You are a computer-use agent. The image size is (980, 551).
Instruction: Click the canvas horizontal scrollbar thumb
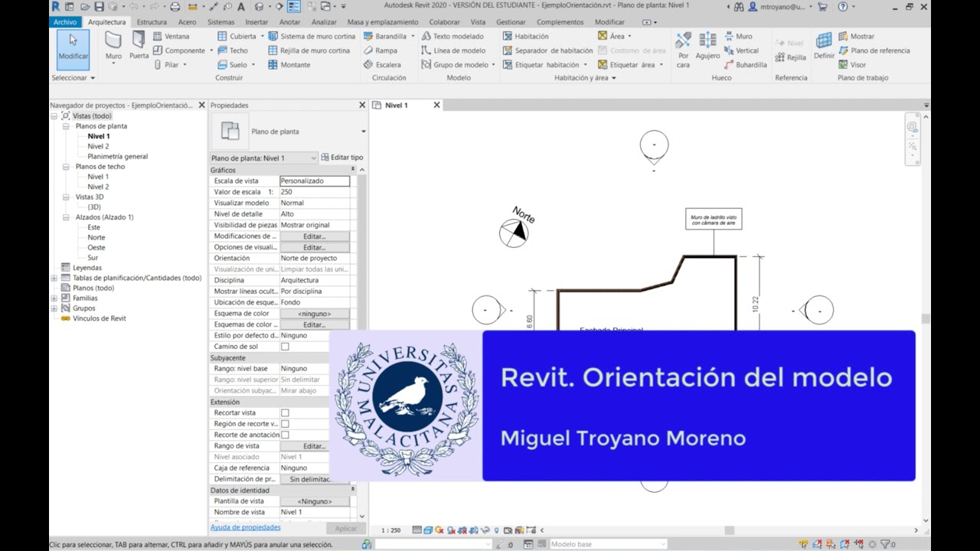pyautogui.click(x=730, y=530)
